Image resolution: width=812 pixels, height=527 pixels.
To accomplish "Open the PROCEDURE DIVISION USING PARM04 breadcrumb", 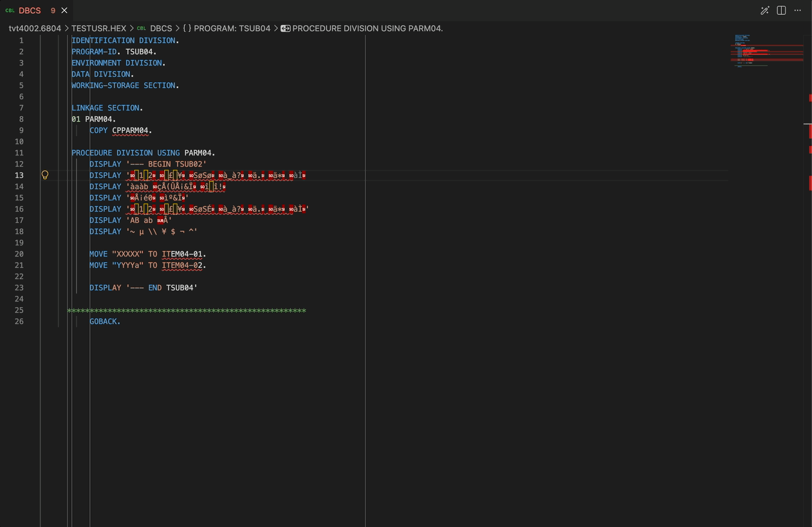I will coord(367,29).
